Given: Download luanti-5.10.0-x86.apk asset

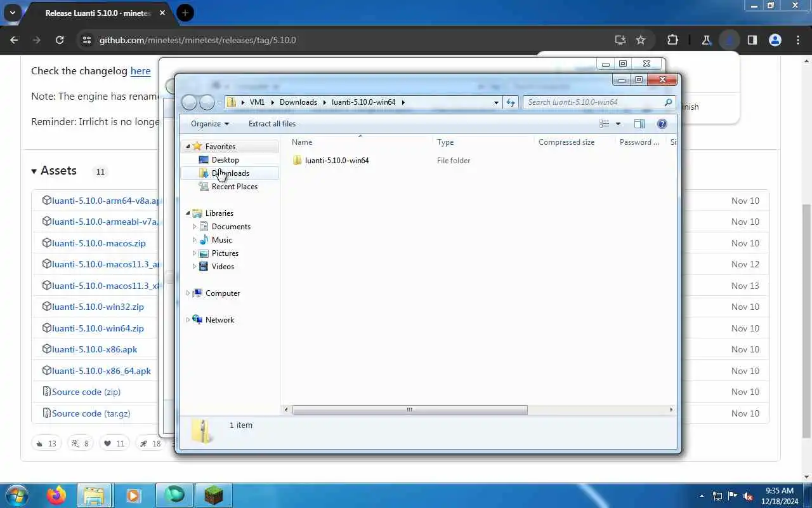Looking at the screenshot, I should click(x=95, y=349).
